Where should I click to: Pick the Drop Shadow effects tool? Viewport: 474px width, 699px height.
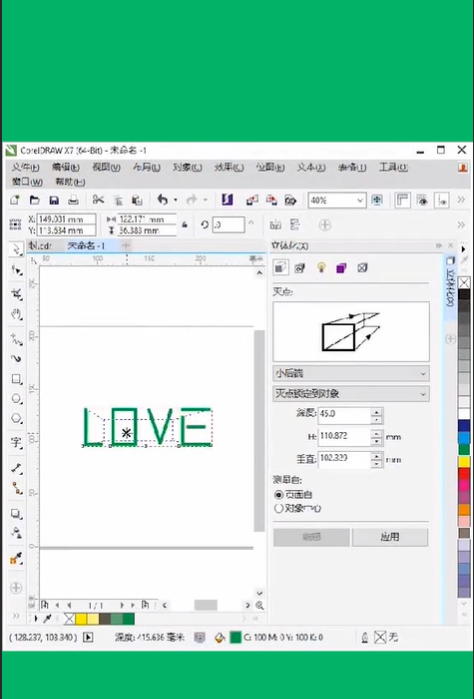(16, 514)
